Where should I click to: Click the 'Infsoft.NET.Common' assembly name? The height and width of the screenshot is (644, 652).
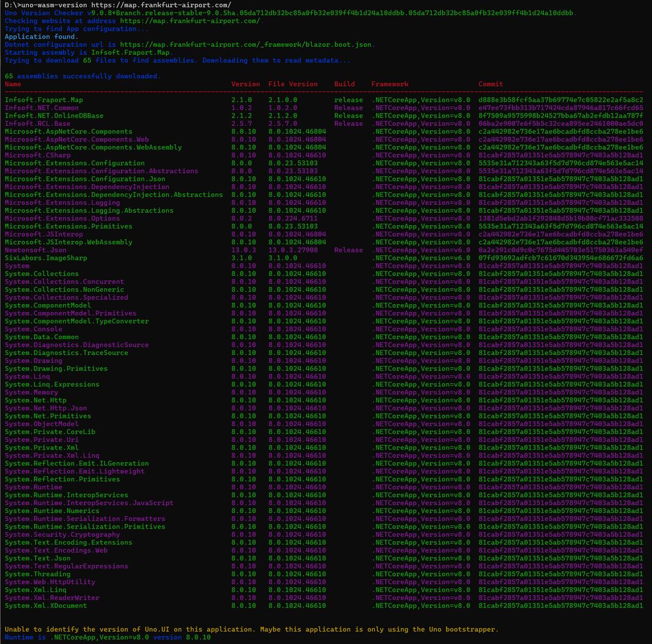tap(42, 108)
